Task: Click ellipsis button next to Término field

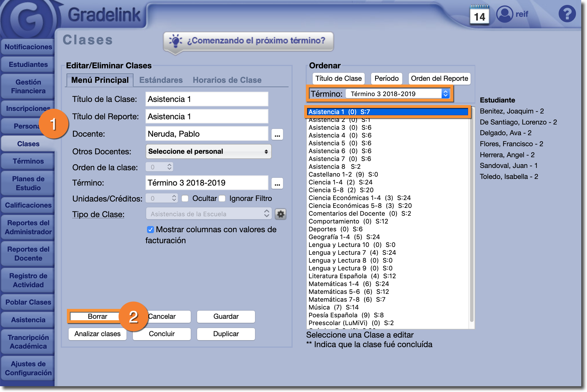Action: (x=277, y=183)
